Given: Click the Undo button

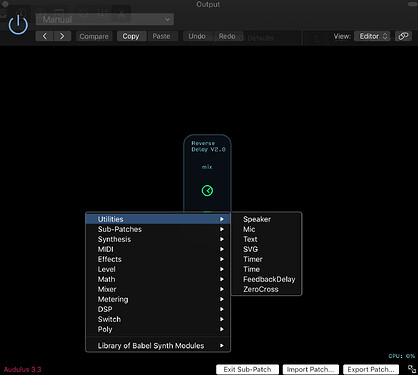Looking at the screenshot, I should click(197, 36).
